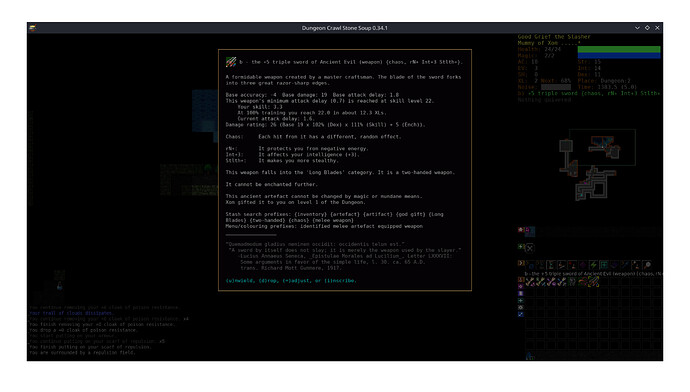690x392 pixels.
Task: Select the grey armour item in inventory
Action: point(572,282)
